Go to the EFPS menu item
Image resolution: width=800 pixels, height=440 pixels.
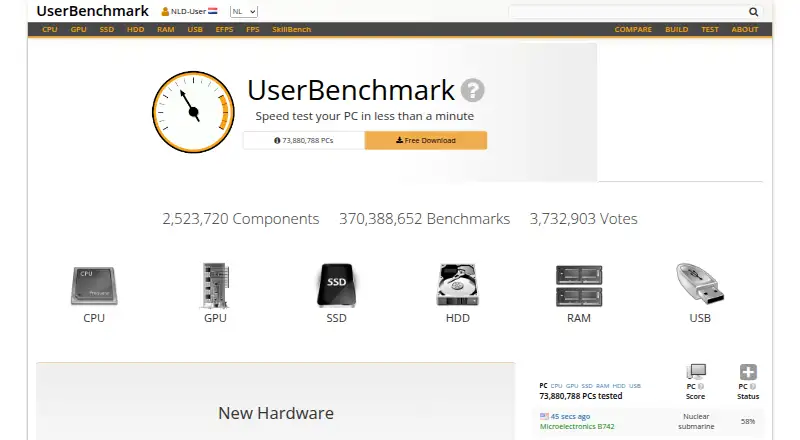(224, 29)
